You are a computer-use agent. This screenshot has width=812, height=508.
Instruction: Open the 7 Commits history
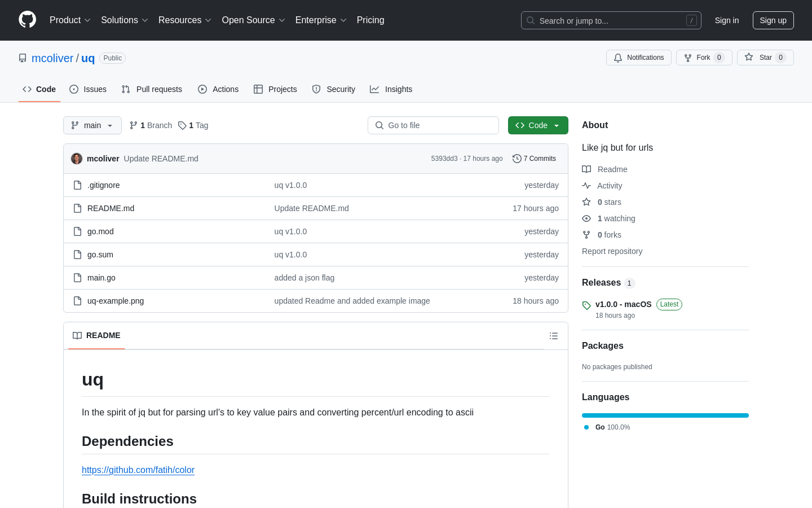(x=534, y=159)
